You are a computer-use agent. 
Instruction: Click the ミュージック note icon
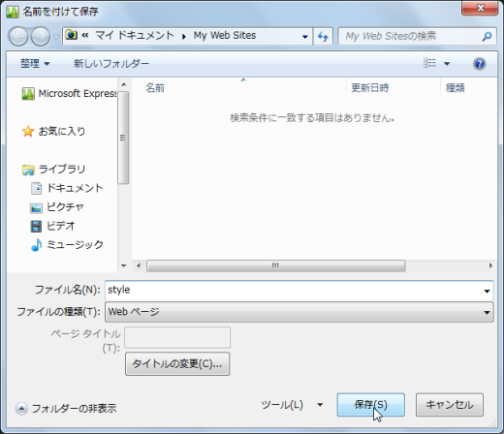[36, 245]
